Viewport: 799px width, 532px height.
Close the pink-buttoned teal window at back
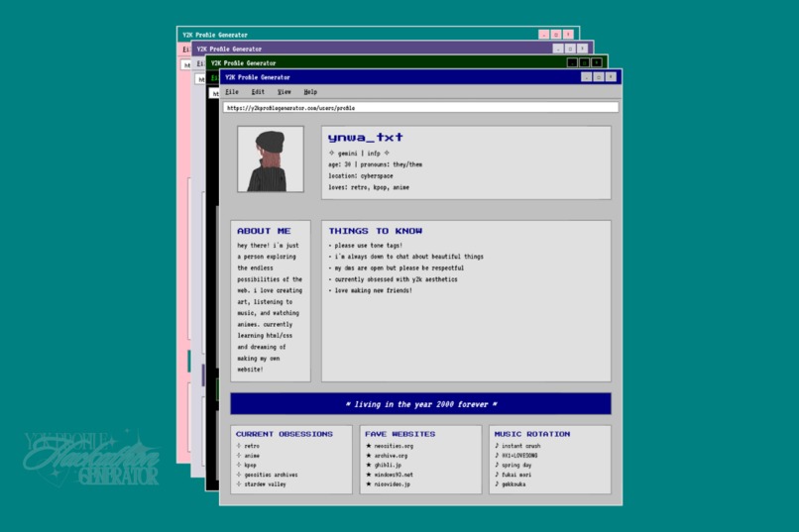coord(568,34)
